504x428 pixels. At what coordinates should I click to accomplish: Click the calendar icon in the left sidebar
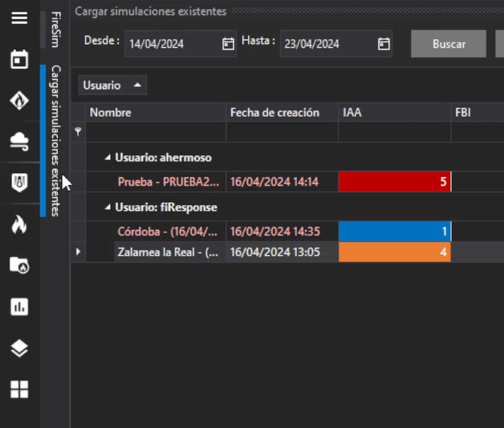pyautogui.click(x=19, y=59)
